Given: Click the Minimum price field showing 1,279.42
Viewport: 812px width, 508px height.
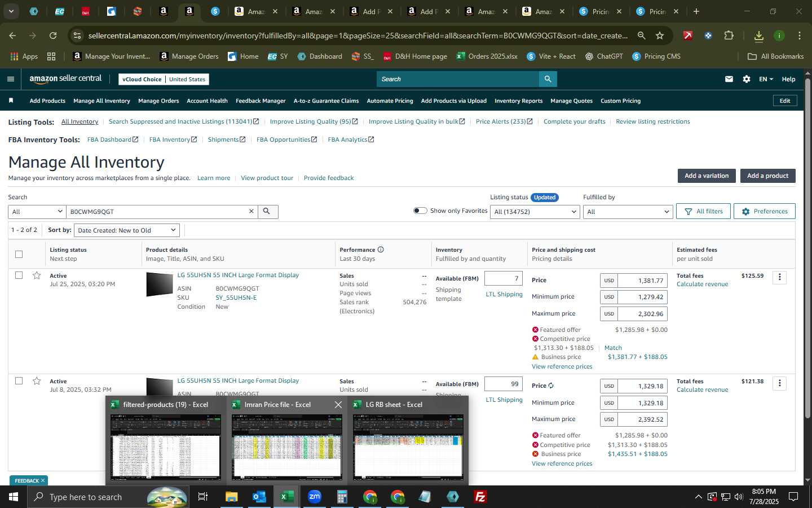Looking at the screenshot, I should click(642, 296).
